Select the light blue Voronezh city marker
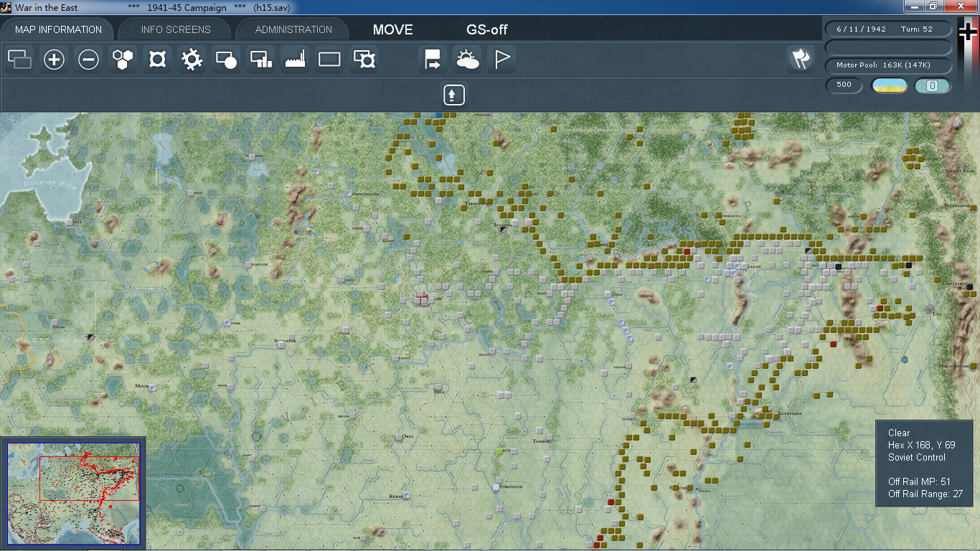980x551 pixels. [x=496, y=488]
